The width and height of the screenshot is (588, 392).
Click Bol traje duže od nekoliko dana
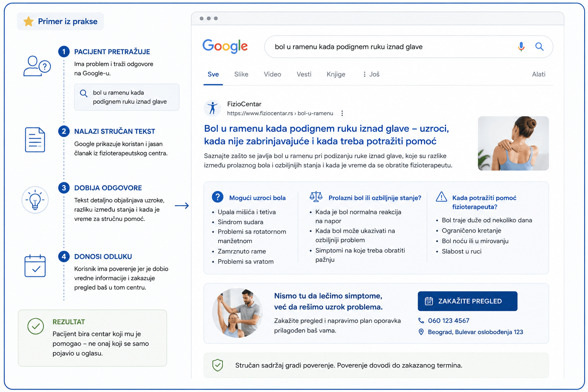click(x=487, y=220)
